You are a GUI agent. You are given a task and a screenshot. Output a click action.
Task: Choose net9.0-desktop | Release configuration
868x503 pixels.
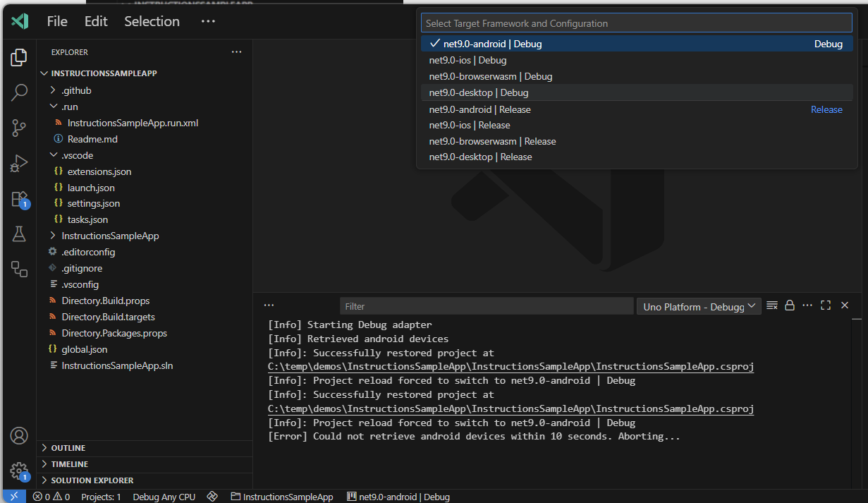(x=637, y=157)
